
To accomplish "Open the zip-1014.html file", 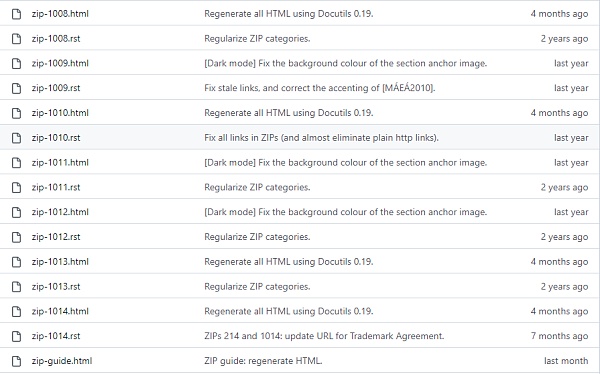I will [60, 311].
